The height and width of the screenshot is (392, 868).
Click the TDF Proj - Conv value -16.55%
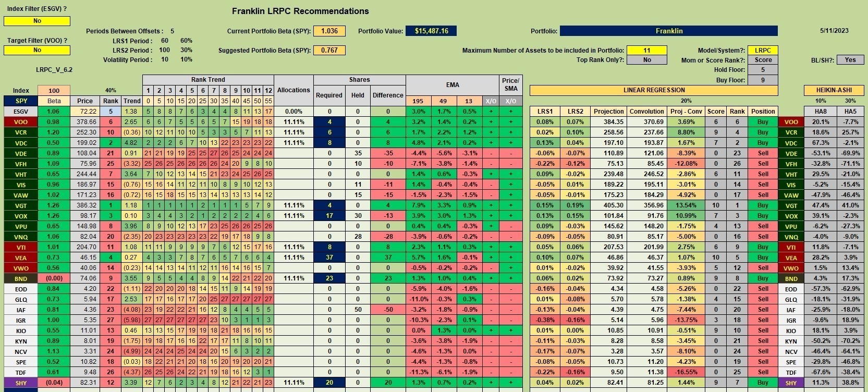pos(686,372)
